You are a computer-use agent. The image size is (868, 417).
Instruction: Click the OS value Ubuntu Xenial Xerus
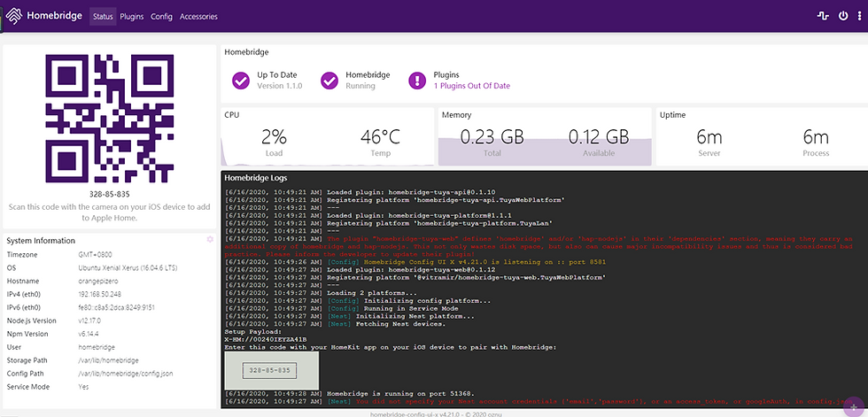[128, 267]
